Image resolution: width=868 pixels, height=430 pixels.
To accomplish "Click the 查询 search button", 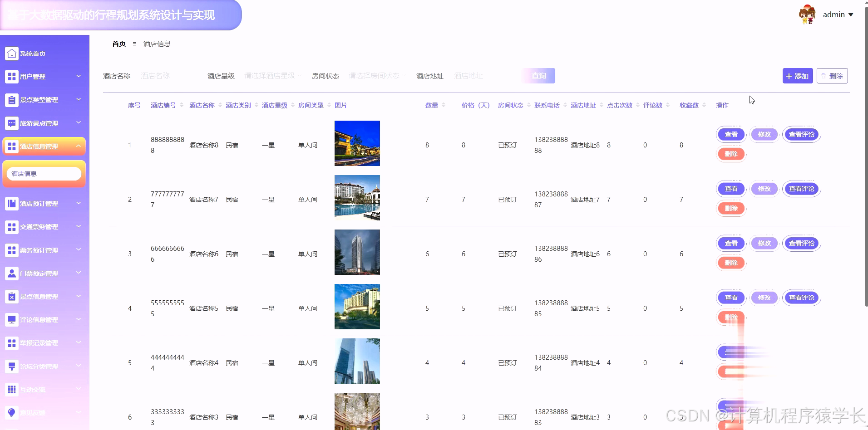I will click(x=538, y=76).
